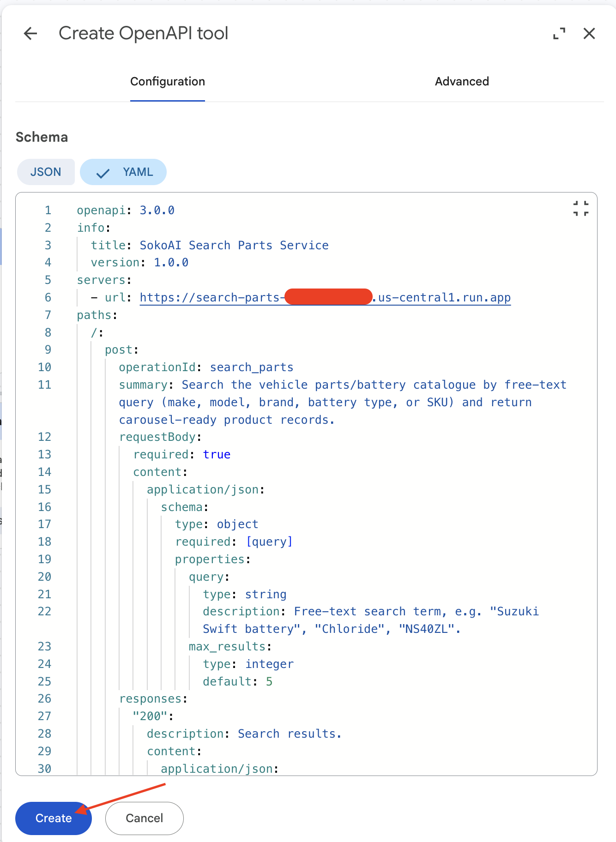The width and height of the screenshot is (616, 842).
Task: Click line number 22 in the gutter
Action: [44, 612]
